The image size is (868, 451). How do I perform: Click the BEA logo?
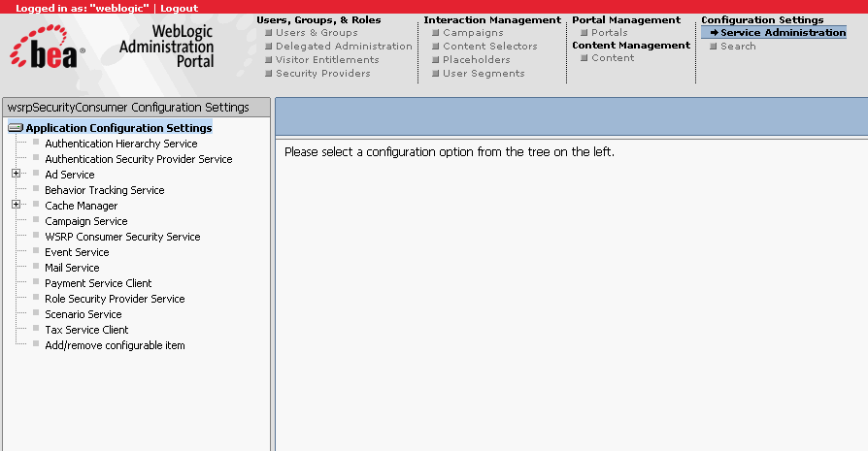point(47,47)
